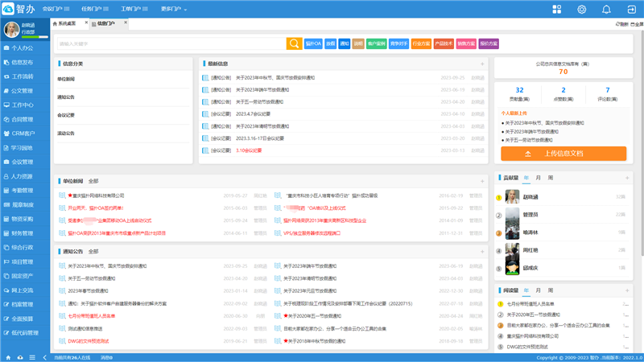Image resolution: width=644 pixels, height=362 pixels.
Task: Switch reading ranking to 月 (month)
Action: [x=538, y=290]
